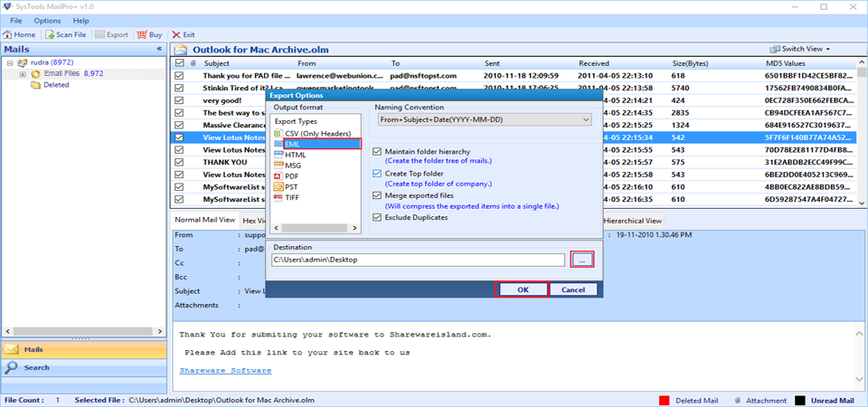This screenshot has width=868, height=407.
Task: Toggle Exclude Duplicates checkbox
Action: (378, 218)
